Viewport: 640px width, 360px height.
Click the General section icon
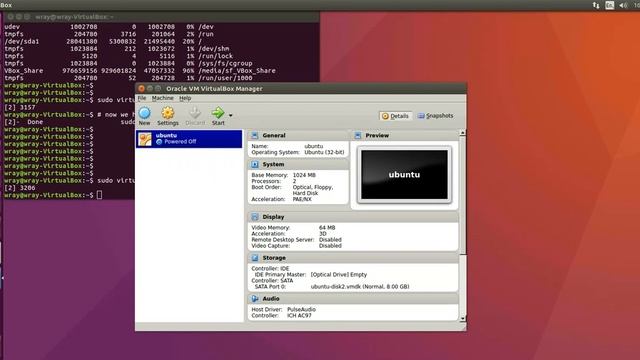tap(255, 136)
